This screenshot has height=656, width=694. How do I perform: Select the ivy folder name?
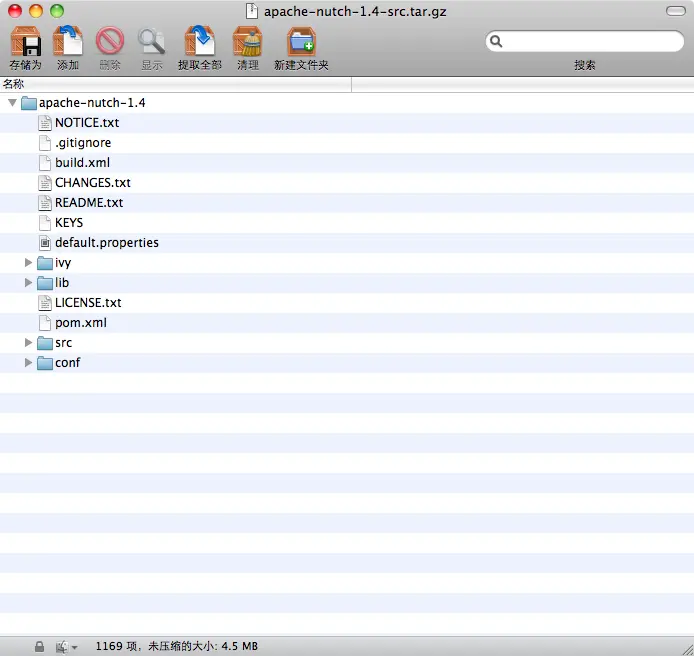63,263
